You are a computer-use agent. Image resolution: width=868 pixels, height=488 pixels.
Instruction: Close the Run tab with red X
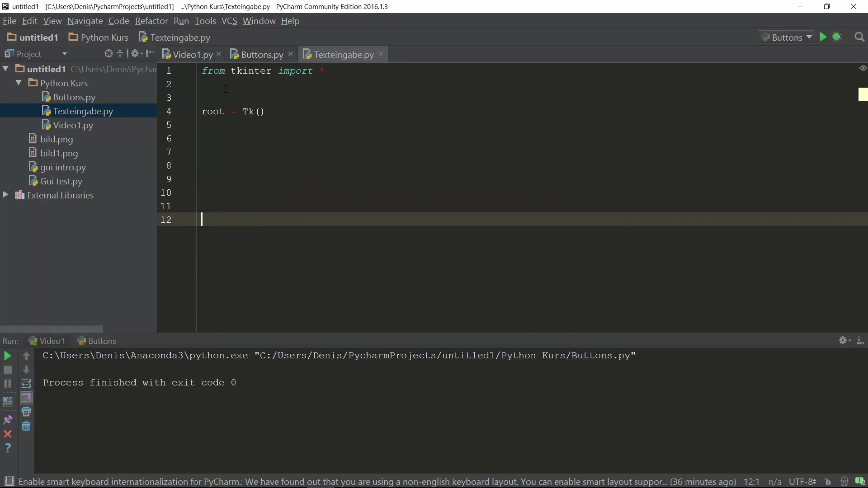click(8, 434)
